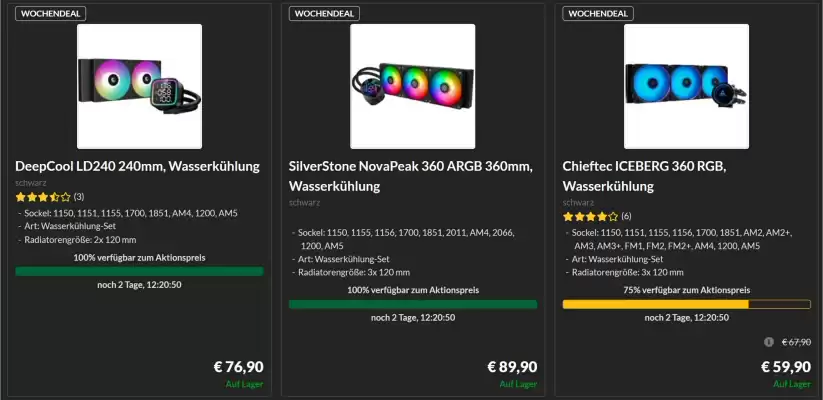Viewport: 823px width, 400px height.
Task: Open the DeepCool LD240 240mm title link
Action: (138, 166)
